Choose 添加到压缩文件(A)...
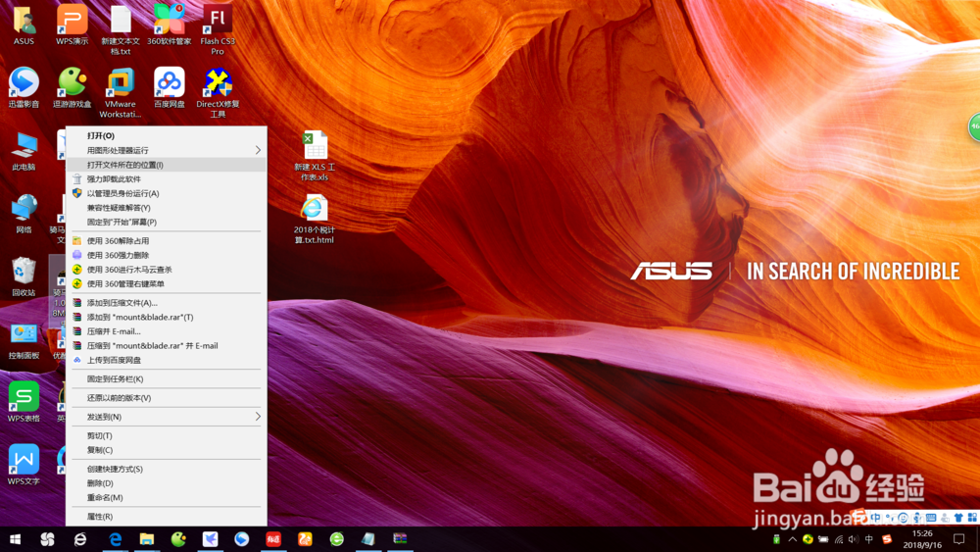Screen dimensions: 980x552 coord(167,303)
